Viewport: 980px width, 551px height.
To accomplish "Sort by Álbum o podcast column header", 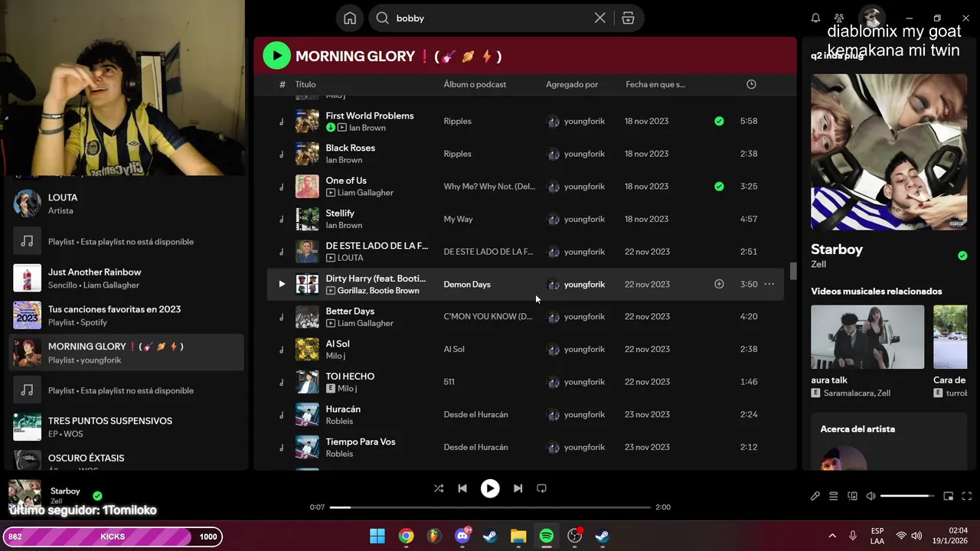I will coord(475,84).
